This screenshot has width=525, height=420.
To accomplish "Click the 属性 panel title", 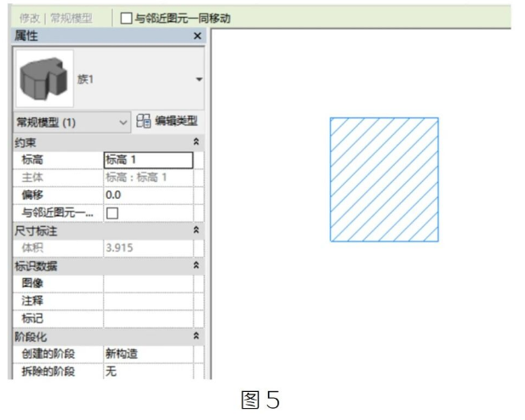I will click(x=26, y=36).
